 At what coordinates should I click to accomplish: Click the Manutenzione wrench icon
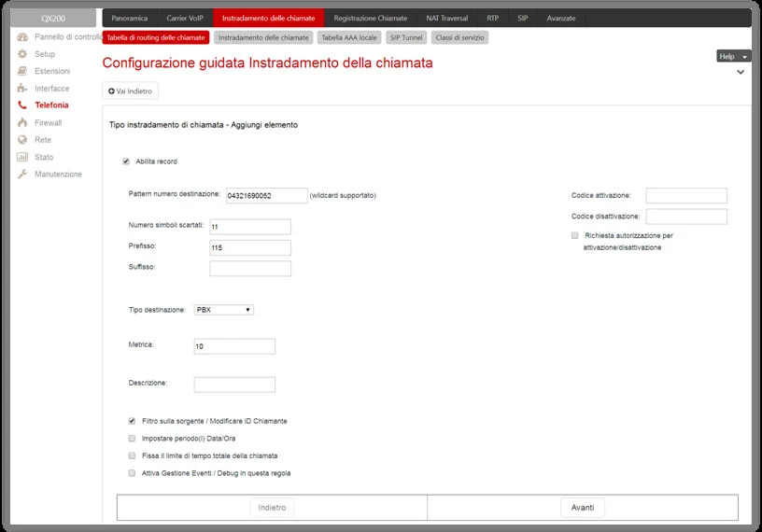(x=22, y=175)
